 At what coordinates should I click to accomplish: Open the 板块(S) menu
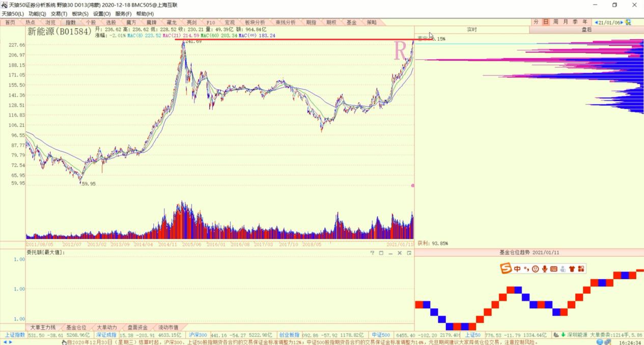[x=80, y=14]
